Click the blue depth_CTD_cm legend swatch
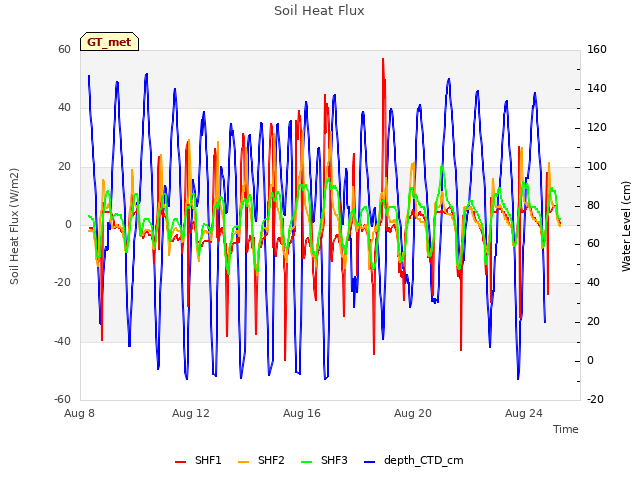 click(369, 462)
